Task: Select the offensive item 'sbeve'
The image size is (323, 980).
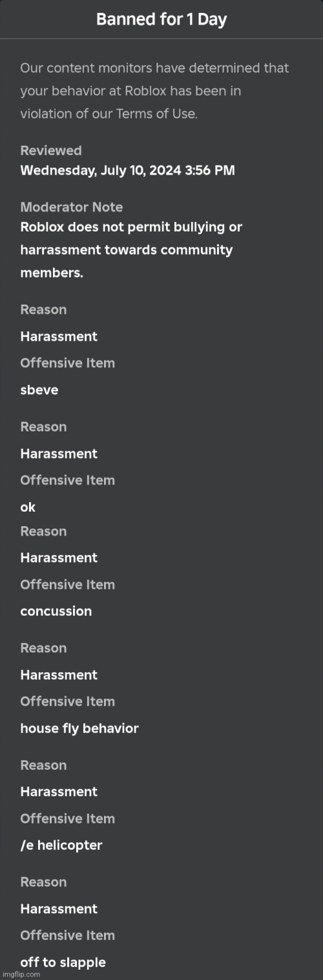Action: (39, 389)
